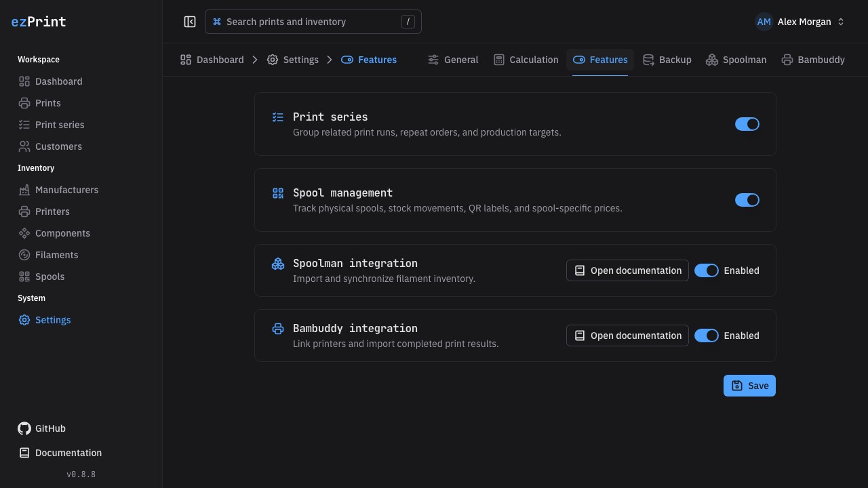Click the Components icon in the sidebar
Viewport: 868px width, 488px height.
pos(24,233)
